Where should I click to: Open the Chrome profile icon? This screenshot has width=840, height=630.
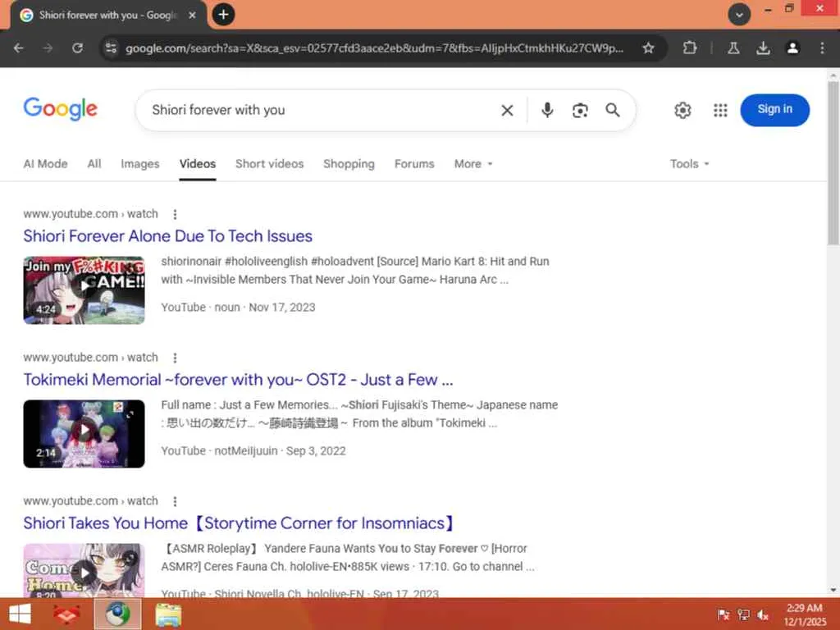[x=793, y=48]
